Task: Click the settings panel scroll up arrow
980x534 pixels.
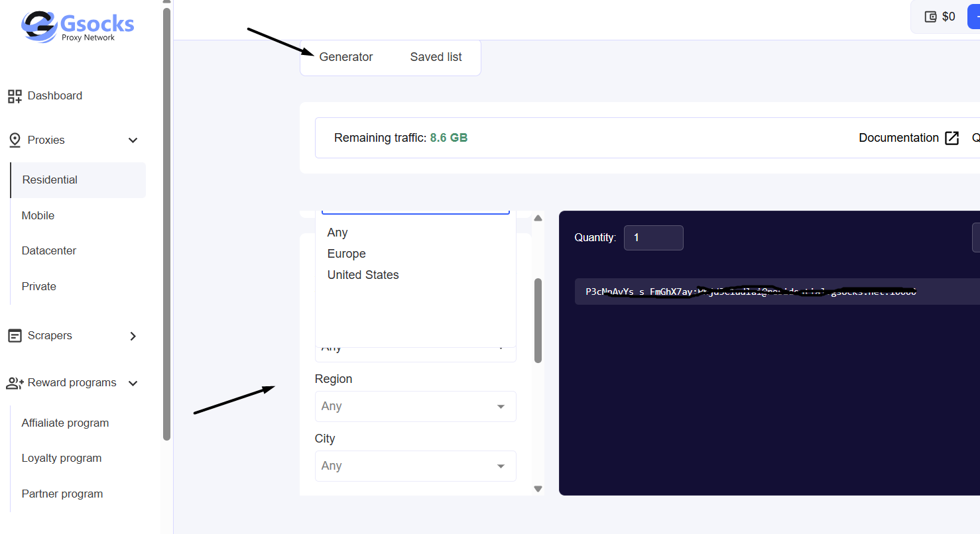Action: pyautogui.click(x=538, y=218)
